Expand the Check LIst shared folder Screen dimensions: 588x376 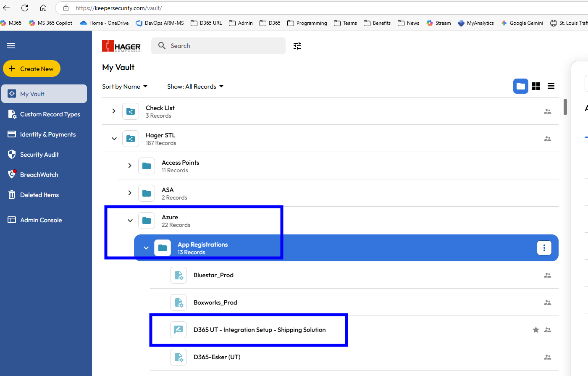(x=114, y=111)
